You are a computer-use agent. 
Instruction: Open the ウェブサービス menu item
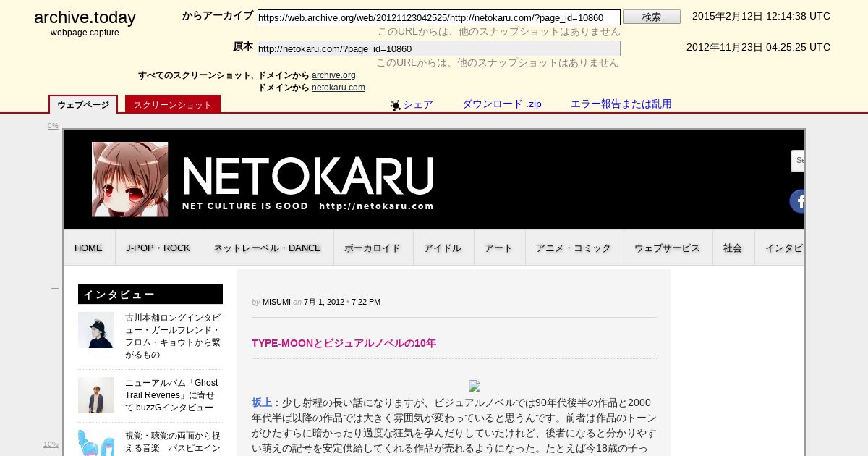(x=667, y=248)
